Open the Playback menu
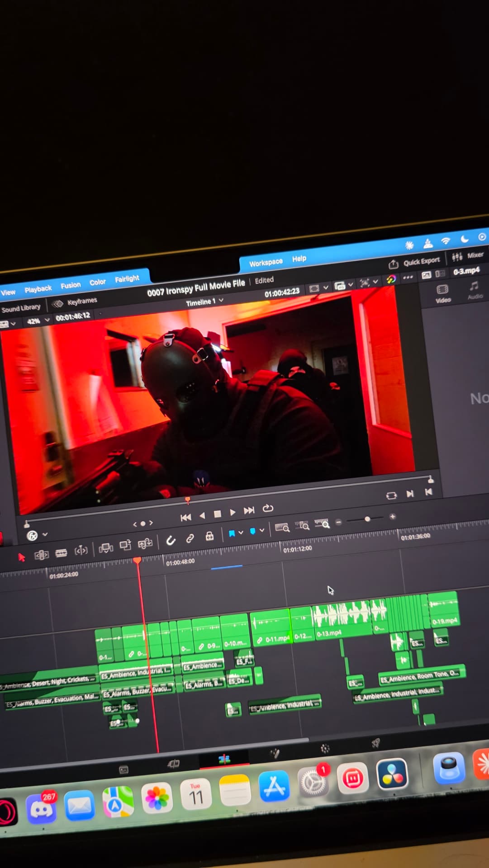 coord(38,289)
